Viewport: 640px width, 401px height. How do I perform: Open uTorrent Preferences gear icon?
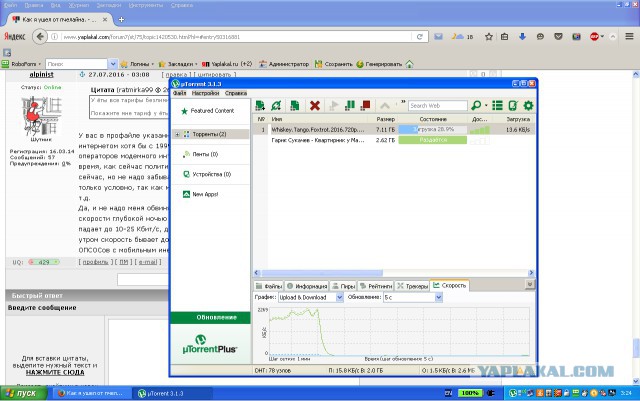[x=528, y=105]
